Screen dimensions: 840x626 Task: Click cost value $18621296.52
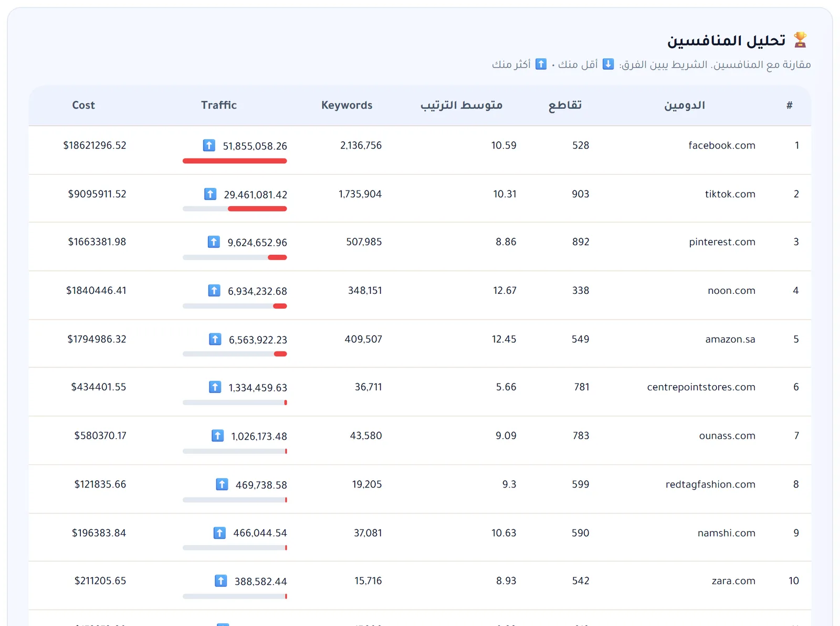pos(95,145)
